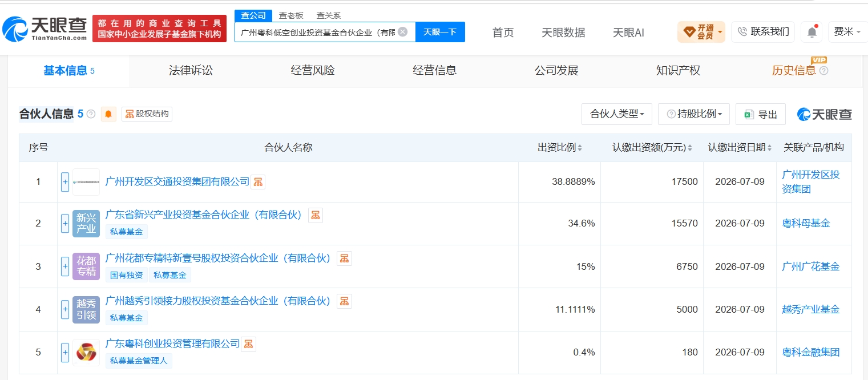Image resolution: width=868 pixels, height=380 pixels.
Task: Open equity structure icon for 广州开发区交通投资集团有限公司
Action: point(258,182)
